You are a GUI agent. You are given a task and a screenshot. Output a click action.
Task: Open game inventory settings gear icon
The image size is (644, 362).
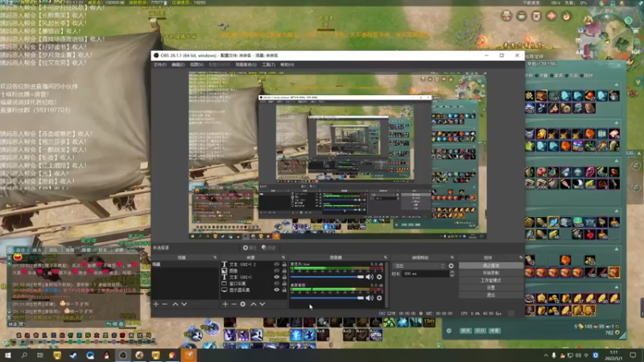click(x=449, y=331)
